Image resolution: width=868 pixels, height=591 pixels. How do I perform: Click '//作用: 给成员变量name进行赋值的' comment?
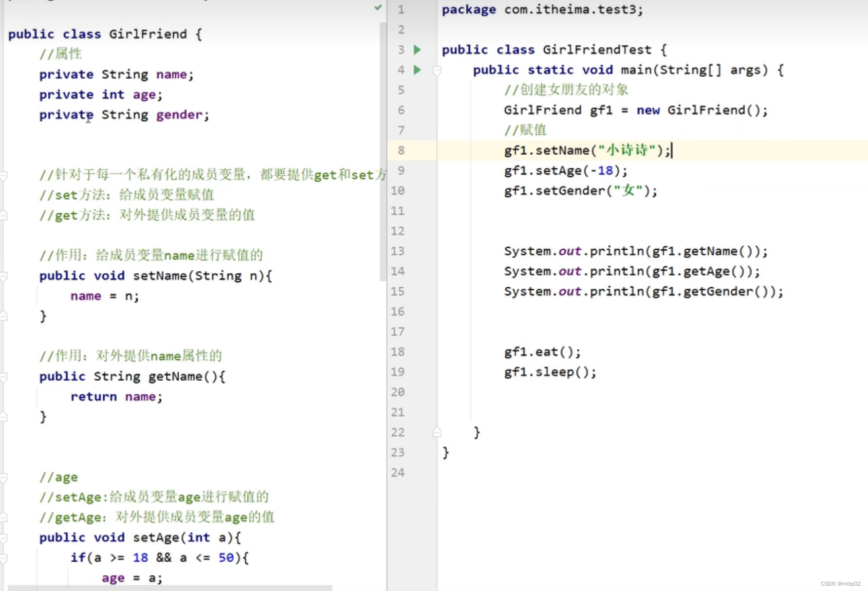point(151,256)
